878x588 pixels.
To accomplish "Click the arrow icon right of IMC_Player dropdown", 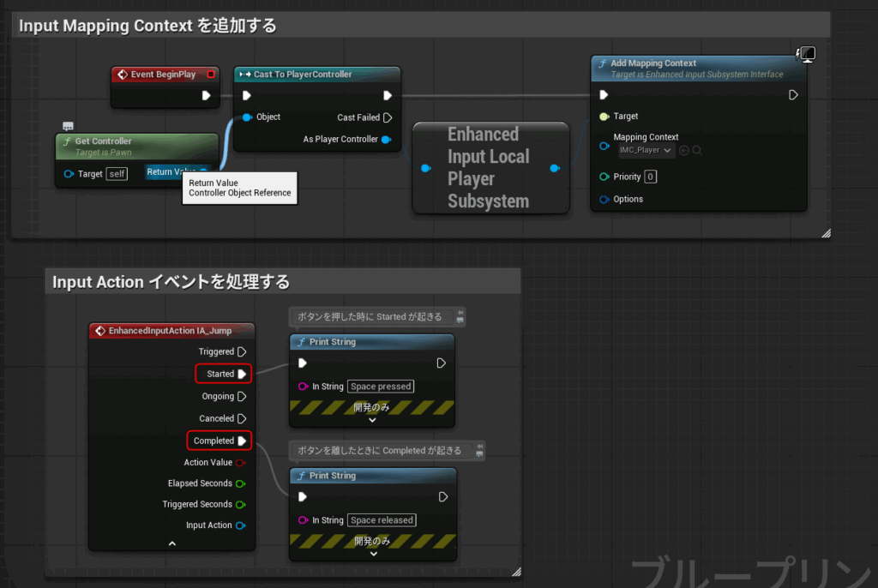I will click(683, 151).
